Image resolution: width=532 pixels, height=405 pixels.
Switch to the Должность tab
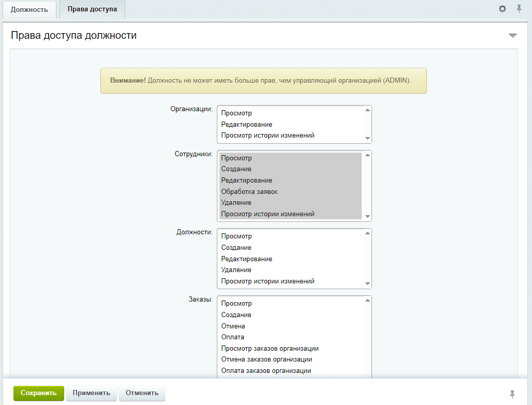(x=29, y=9)
